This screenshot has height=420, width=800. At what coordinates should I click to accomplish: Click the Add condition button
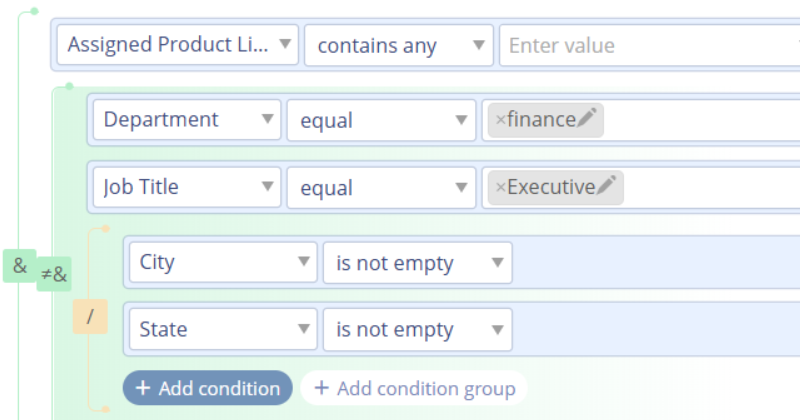(x=208, y=388)
